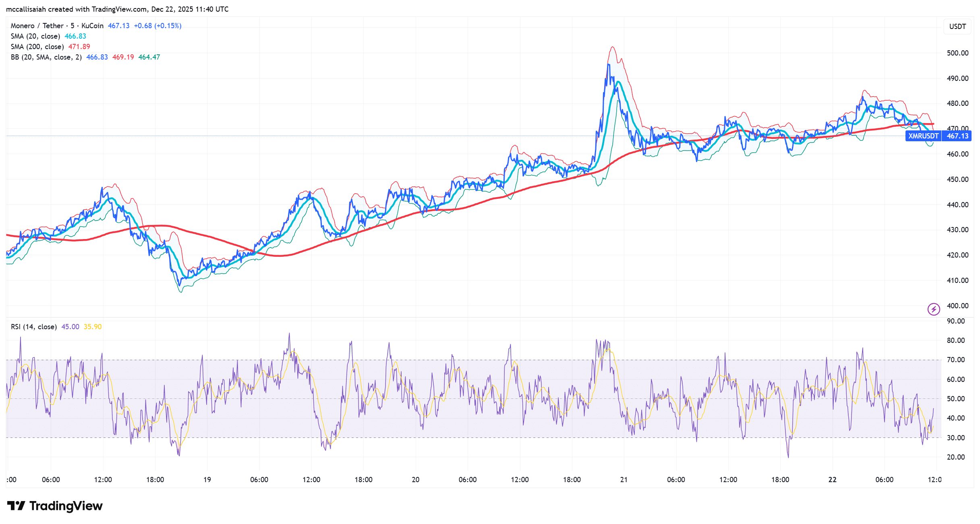Click the date marker 21 on the time axis
This screenshot has width=980, height=524.
(624, 480)
